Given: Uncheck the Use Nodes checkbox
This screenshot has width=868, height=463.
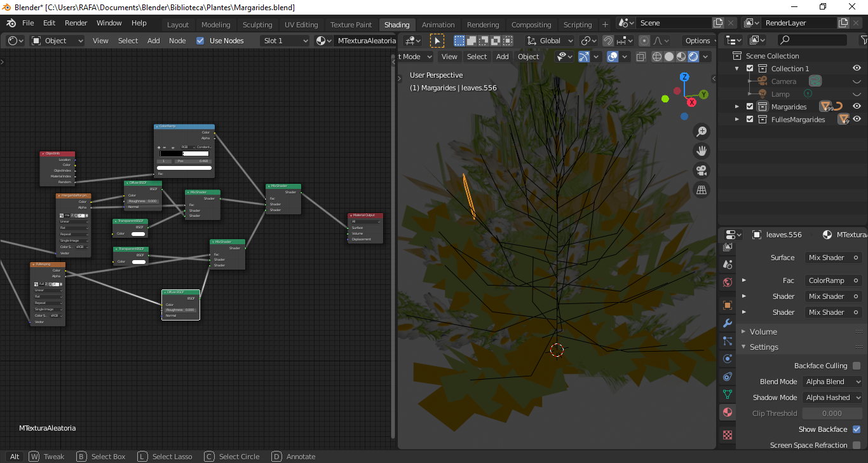Looking at the screenshot, I should pyautogui.click(x=201, y=41).
